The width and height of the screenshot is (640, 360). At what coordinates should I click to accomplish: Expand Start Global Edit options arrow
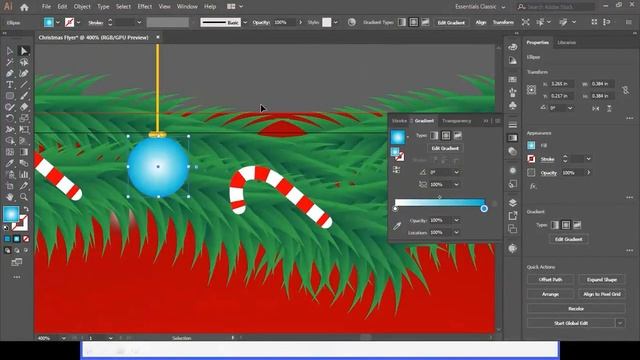pyautogui.click(x=620, y=323)
